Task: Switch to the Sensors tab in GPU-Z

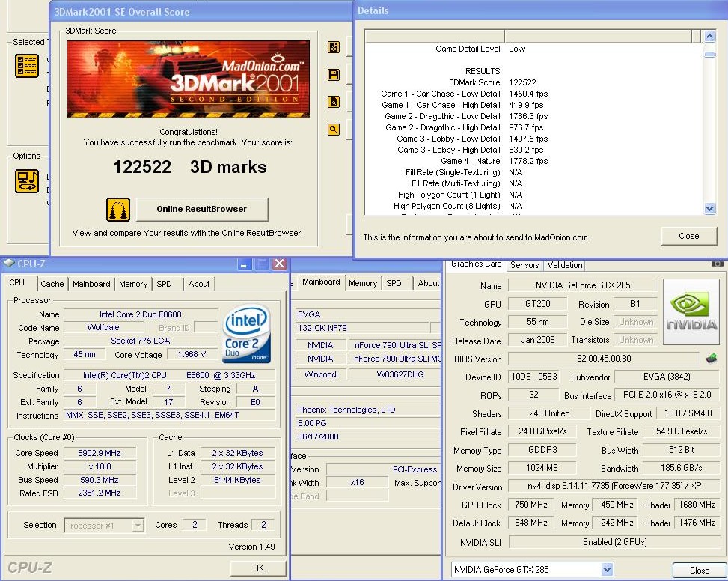Action: (x=524, y=265)
